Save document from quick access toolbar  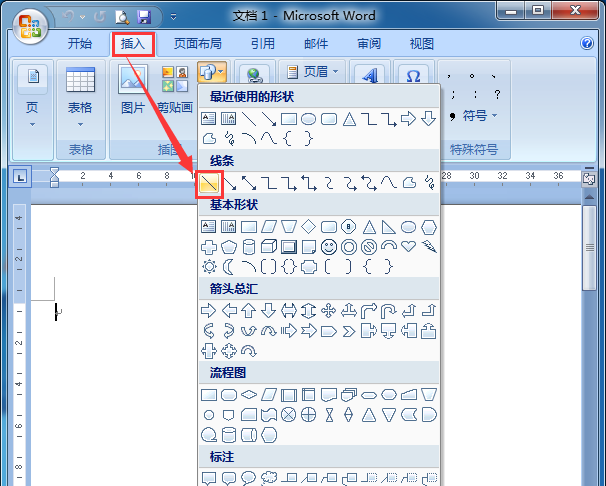(144, 17)
